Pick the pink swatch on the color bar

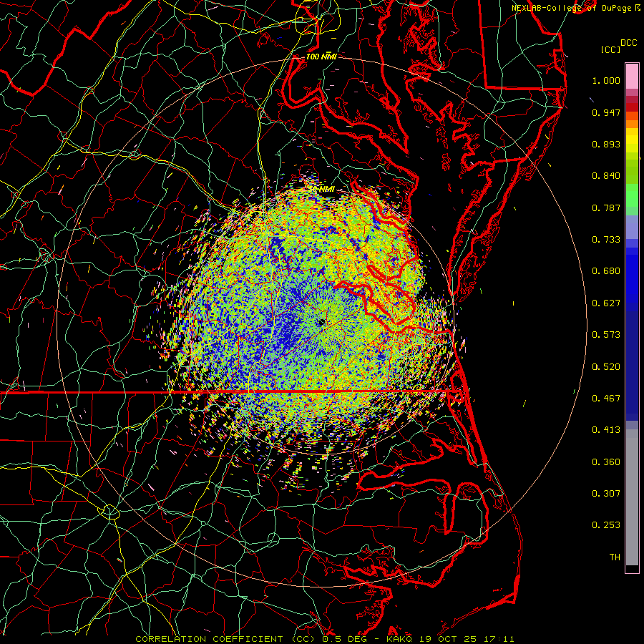point(632,77)
